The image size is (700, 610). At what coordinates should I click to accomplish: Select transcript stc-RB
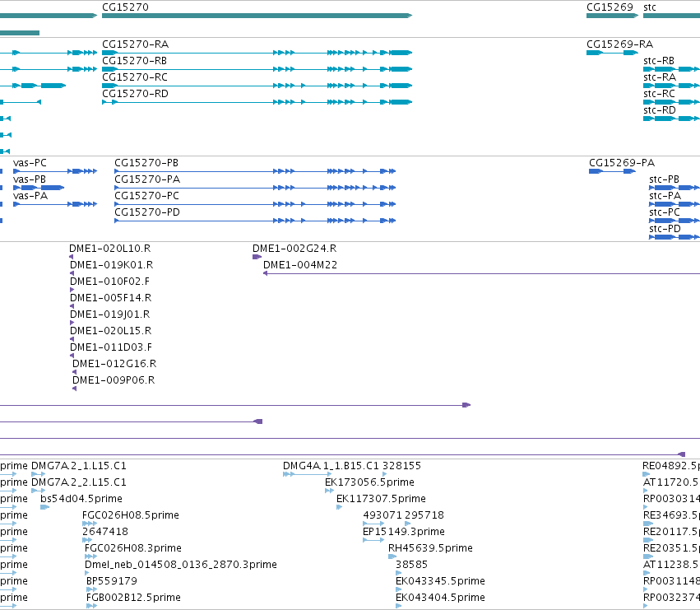pos(671,69)
